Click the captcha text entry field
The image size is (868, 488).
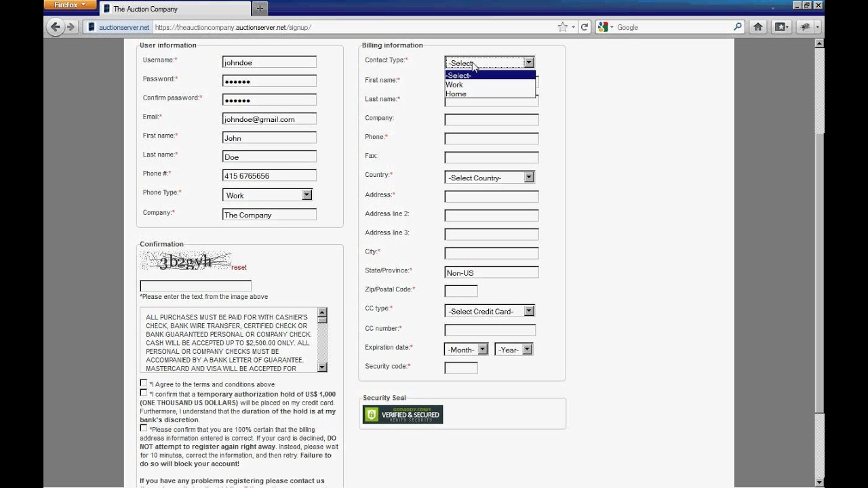coord(195,286)
